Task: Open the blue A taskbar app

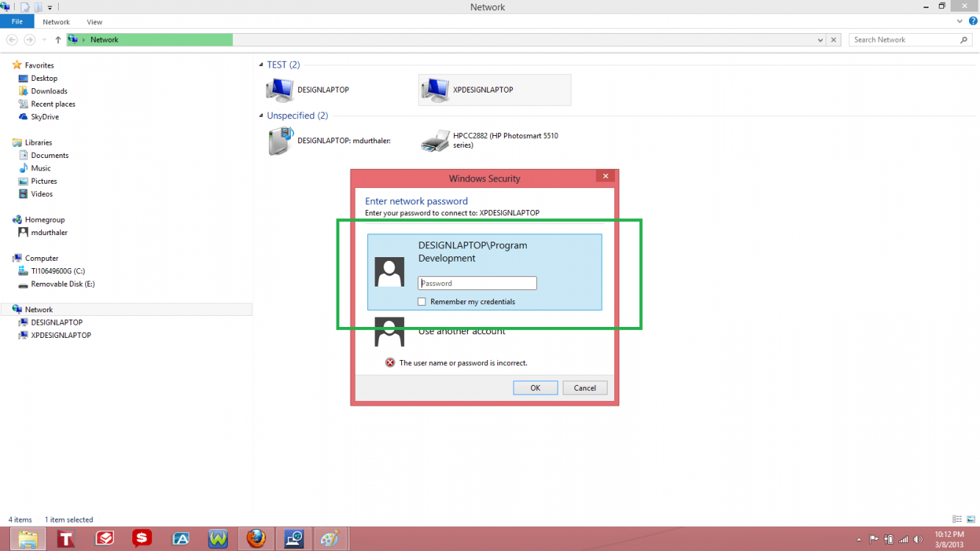Action: pyautogui.click(x=181, y=539)
